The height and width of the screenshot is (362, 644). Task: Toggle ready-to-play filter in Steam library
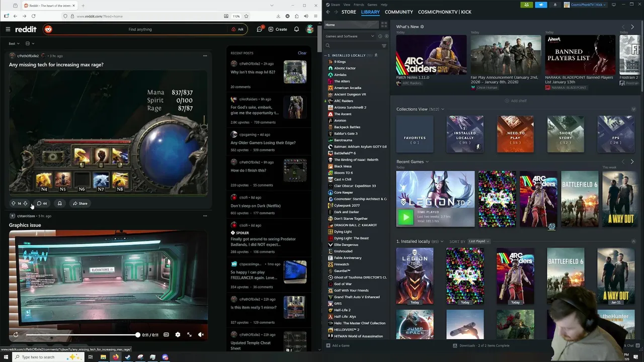[x=386, y=36]
